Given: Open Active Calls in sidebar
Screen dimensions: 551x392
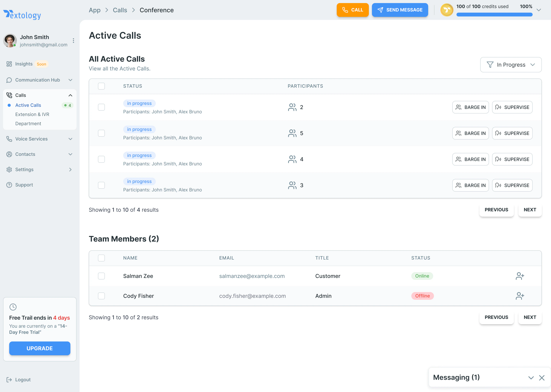Looking at the screenshot, I should click(28, 105).
